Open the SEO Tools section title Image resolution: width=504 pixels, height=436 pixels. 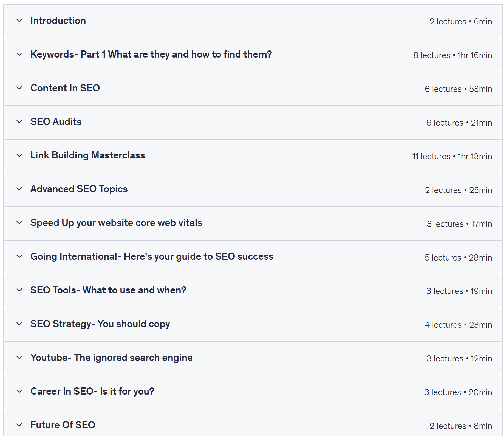coord(108,290)
